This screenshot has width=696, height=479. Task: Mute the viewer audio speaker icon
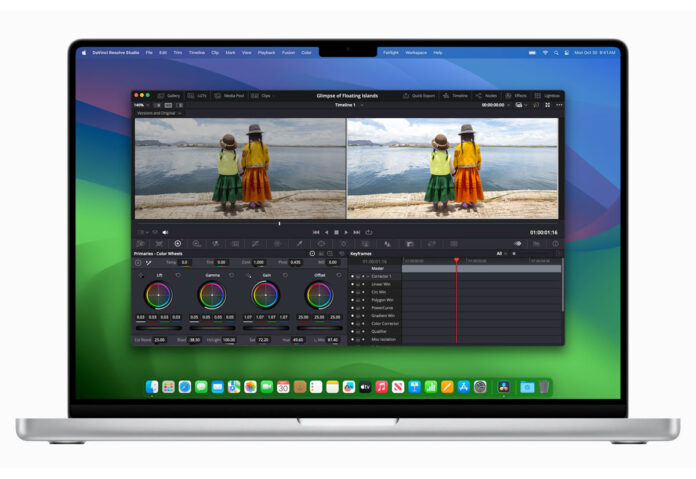click(x=165, y=232)
